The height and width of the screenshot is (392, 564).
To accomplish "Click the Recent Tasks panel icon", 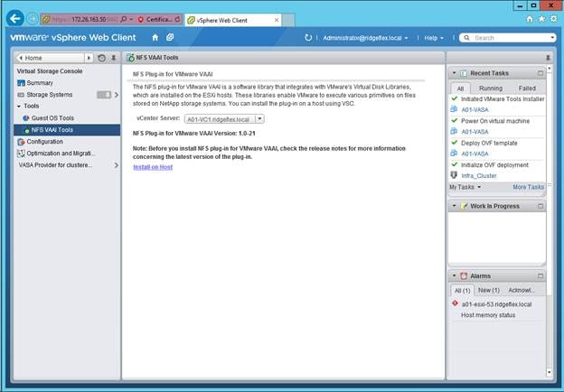I will pos(464,73).
